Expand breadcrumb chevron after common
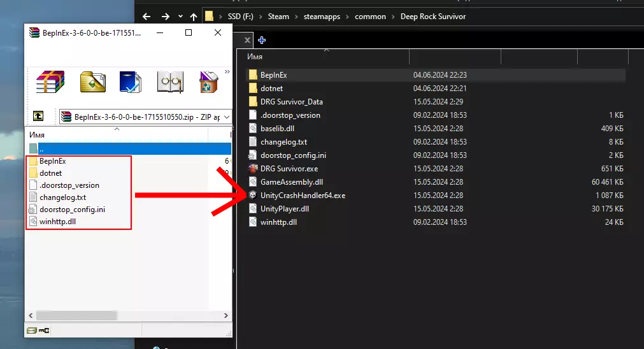This screenshot has height=349, width=644. (x=393, y=17)
